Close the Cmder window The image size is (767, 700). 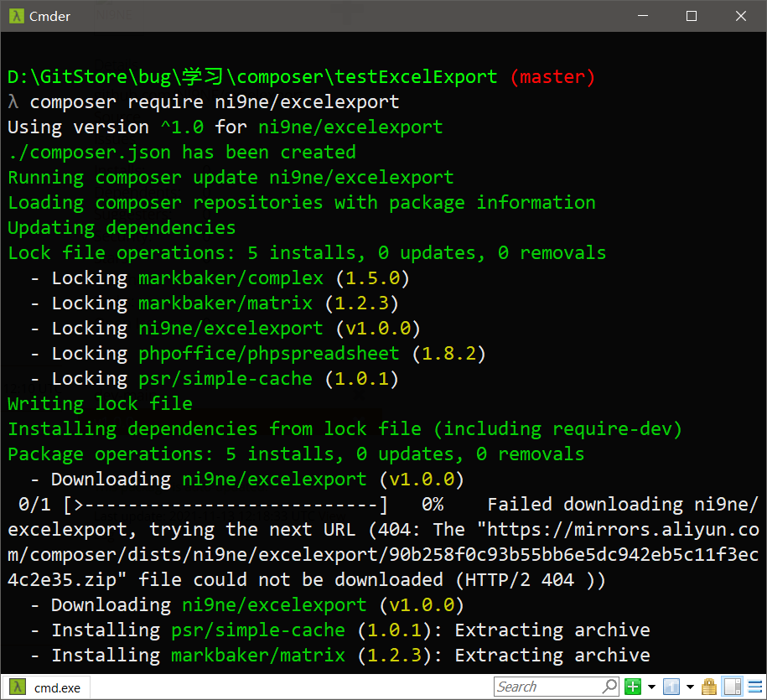[x=741, y=16]
